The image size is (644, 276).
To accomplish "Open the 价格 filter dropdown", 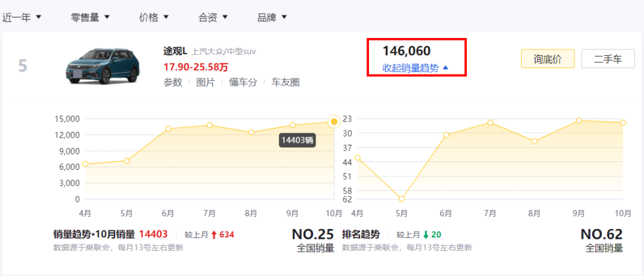I will click(x=154, y=17).
